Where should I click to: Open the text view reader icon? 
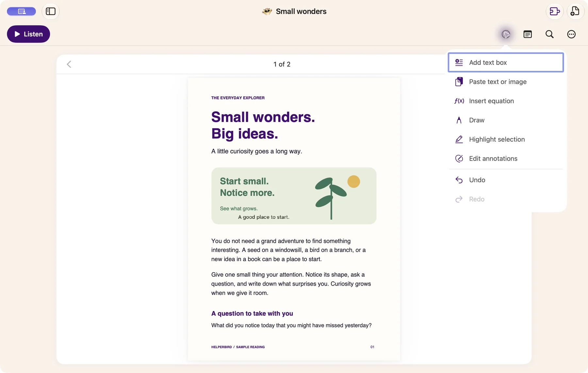[528, 34]
